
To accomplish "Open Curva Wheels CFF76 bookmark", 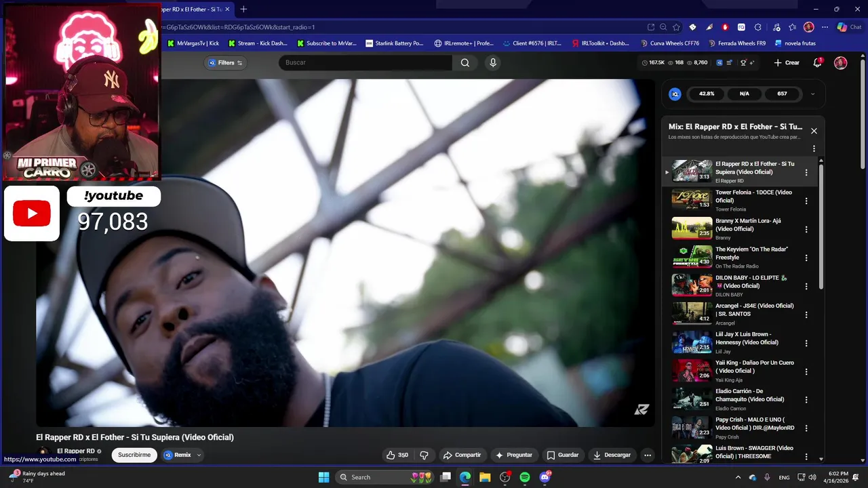I will (669, 43).
